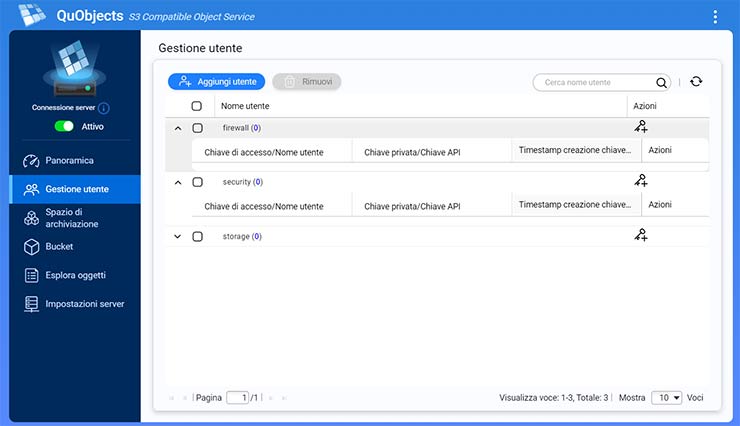Click the add key icon for security user
740x426 pixels.
[641, 181]
